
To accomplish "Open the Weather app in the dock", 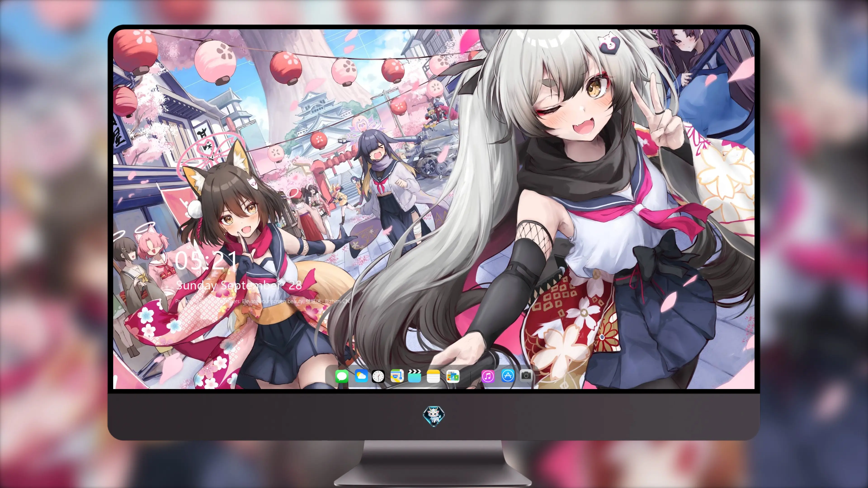I will click(x=361, y=376).
